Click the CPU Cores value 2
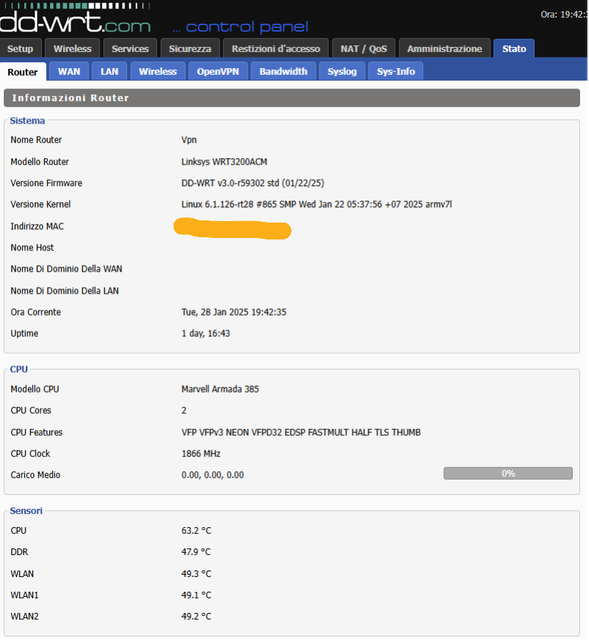 184,411
